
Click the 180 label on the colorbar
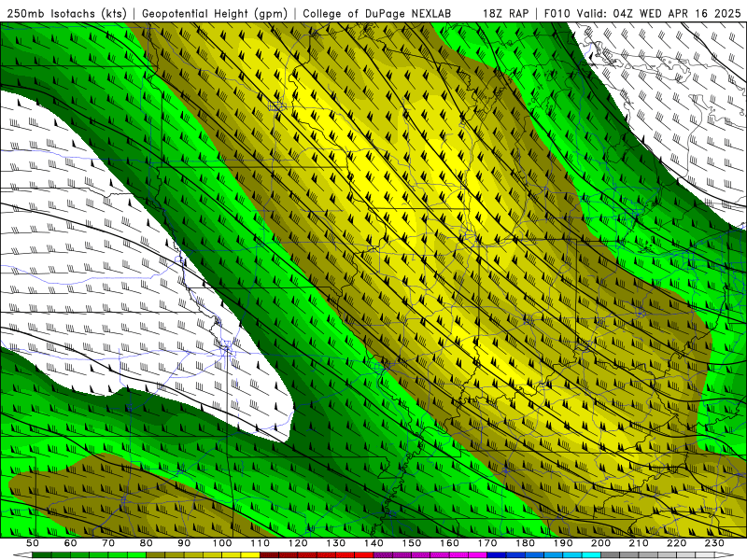click(x=526, y=543)
